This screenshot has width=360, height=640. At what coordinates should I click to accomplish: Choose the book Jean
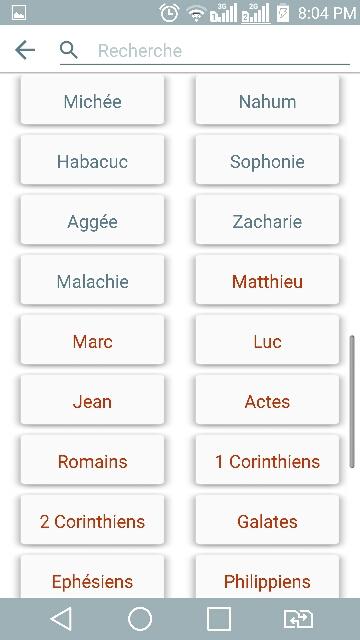[x=93, y=402]
